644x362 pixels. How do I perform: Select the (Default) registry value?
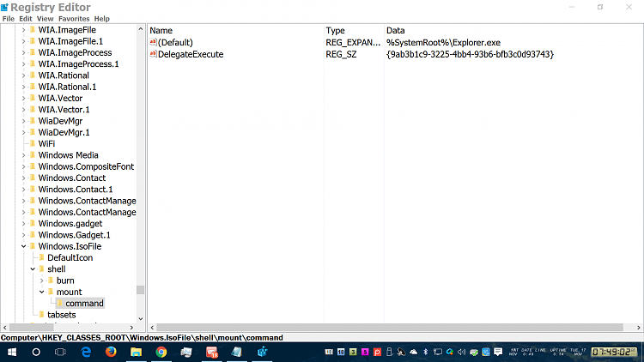tap(175, 42)
